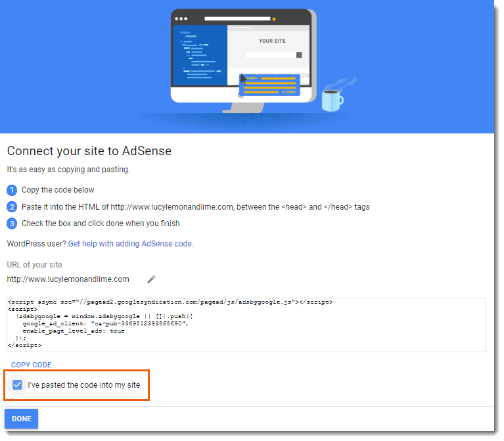Uncheck "I've pasted the code into my site"
504x441 pixels.
tap(17, 384)
